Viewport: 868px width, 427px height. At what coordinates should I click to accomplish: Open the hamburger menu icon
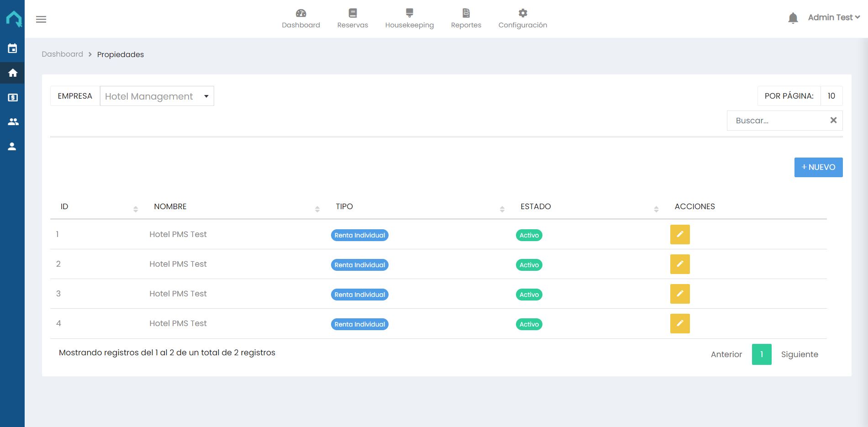[x=41, y=19]
